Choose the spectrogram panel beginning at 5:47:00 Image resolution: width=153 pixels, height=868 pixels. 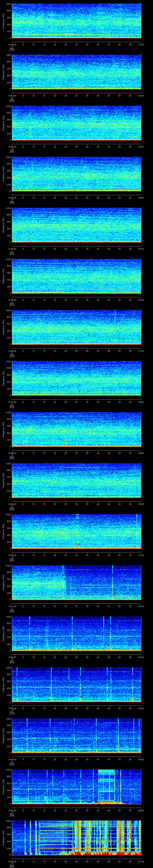76,378
